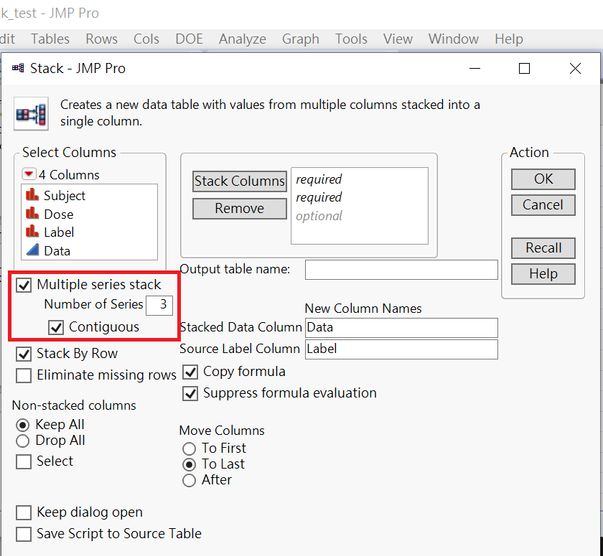Toggle Stack By Row checkbox
The height and width of the screenshot is (556, 603).
pyautogui.click(x=24, y=354)
